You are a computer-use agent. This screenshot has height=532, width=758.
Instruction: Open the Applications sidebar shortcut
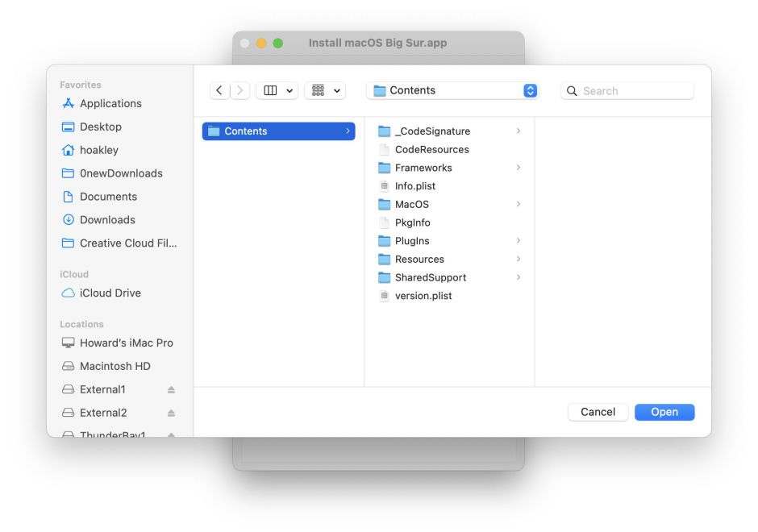(110, 103)
